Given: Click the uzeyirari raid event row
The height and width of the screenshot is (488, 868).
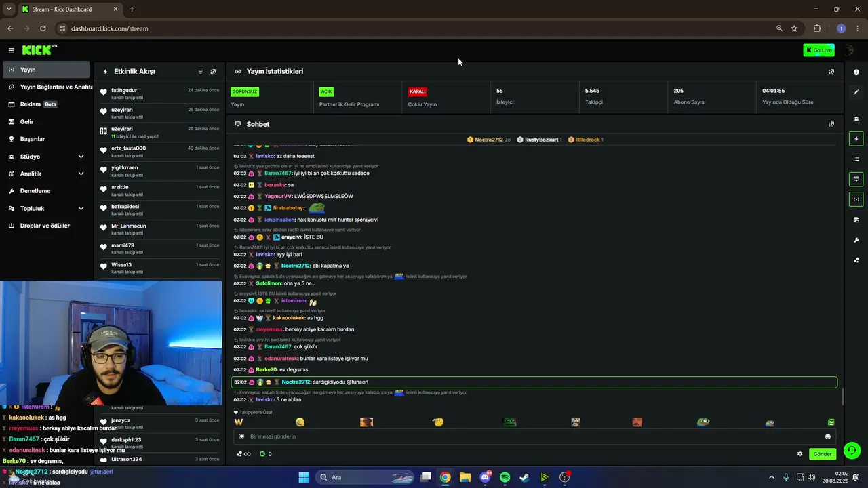Looking at the screenshot, I should click(160, 132).
